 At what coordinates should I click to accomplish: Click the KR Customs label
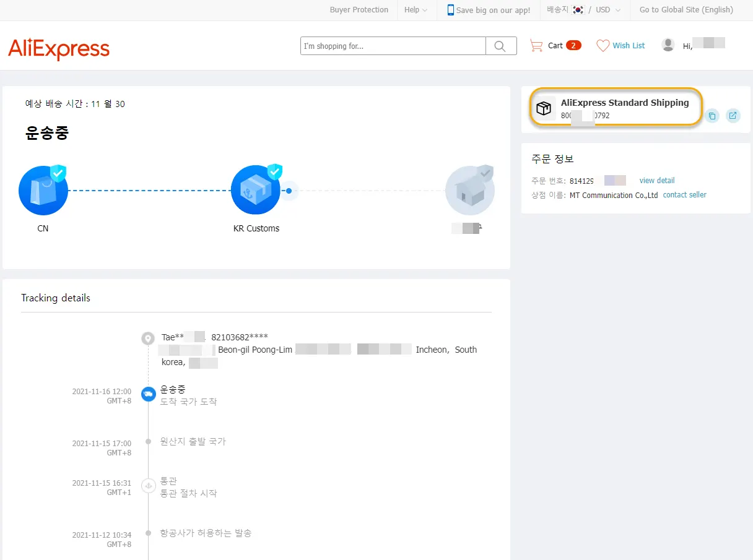256,228
